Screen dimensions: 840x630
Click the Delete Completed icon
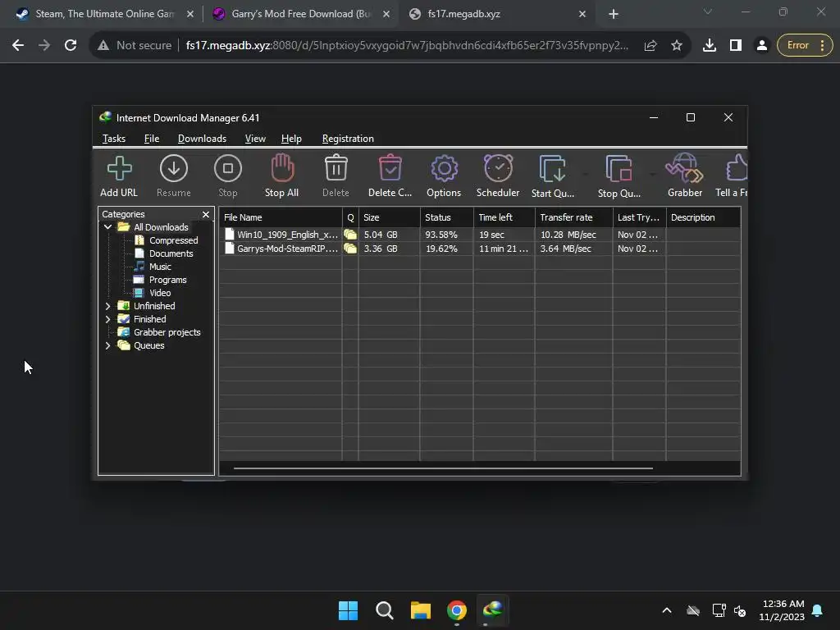[x=390, y=168]
